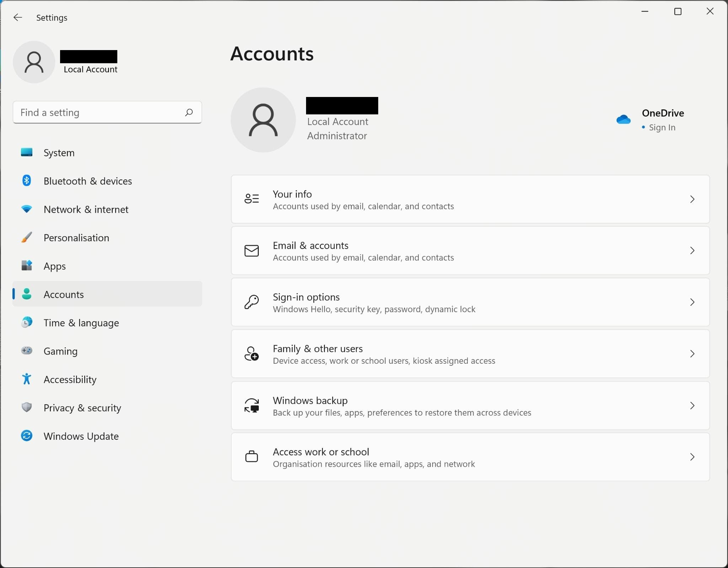The image size is (728, 568).
Task: Click the Accessibility figure icon
Action: click(x=27, y=379)
